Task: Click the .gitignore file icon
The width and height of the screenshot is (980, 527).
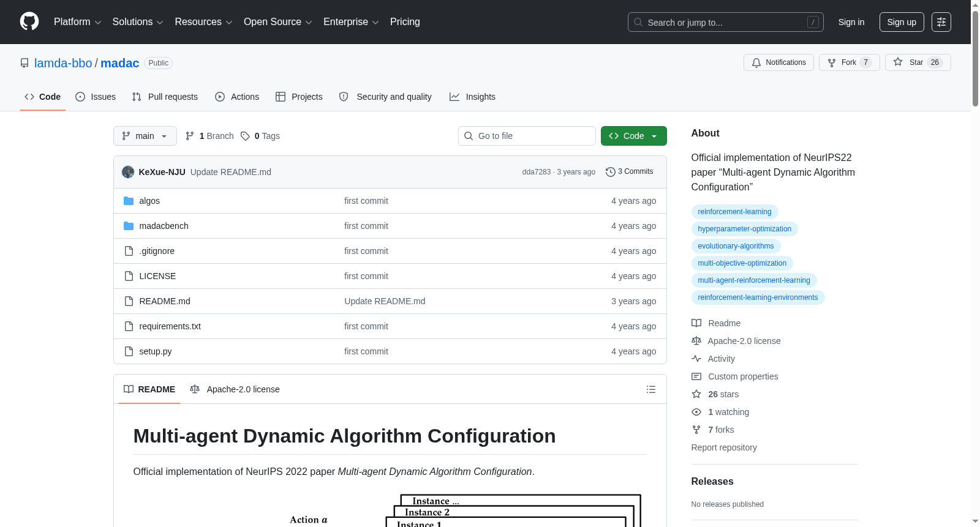Action: 129,251
